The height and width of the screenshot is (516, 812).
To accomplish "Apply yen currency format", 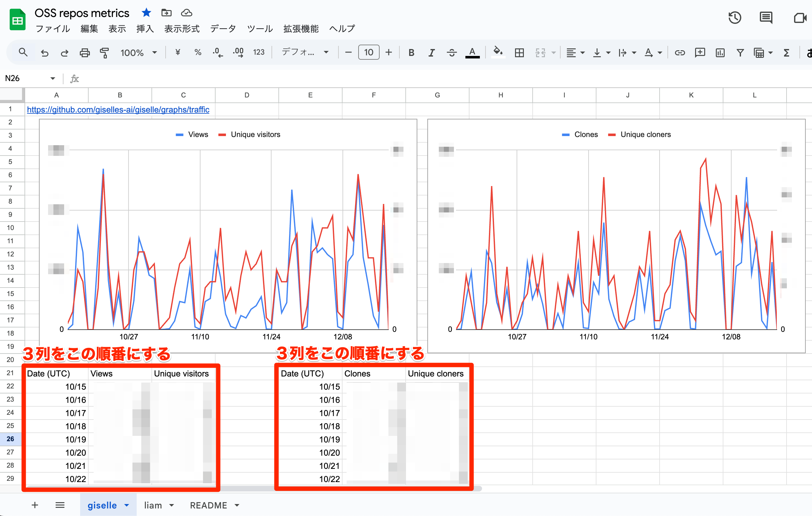I will pyautogui.click(x=178, y=52).
